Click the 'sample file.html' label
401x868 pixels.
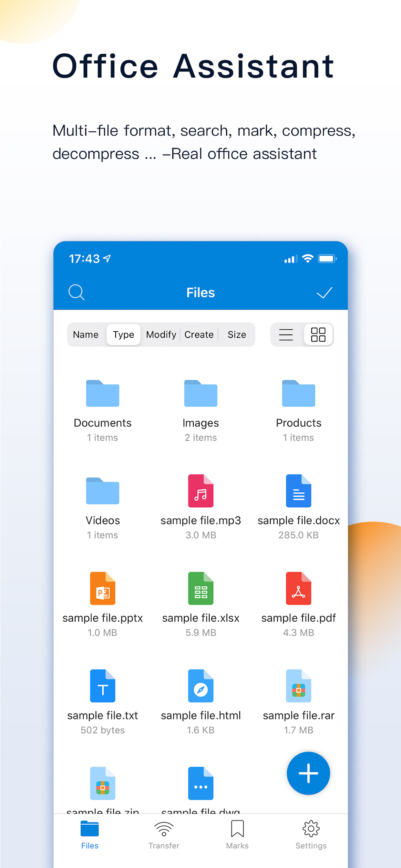(200, 715)
